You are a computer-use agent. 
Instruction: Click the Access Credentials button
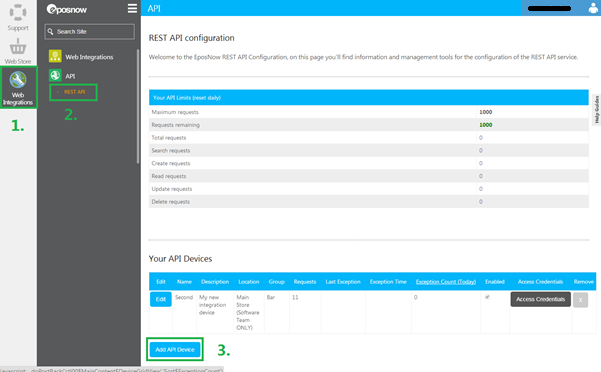tap(540, 299)
